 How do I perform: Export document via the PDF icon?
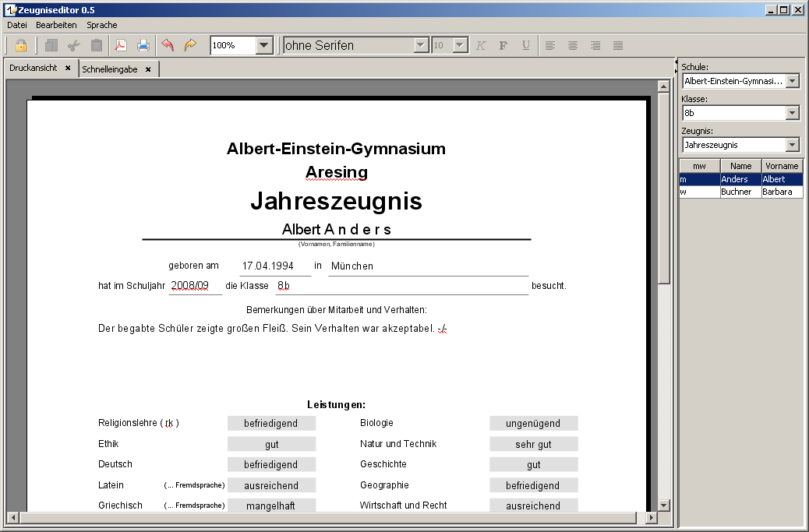pos(121,45)
